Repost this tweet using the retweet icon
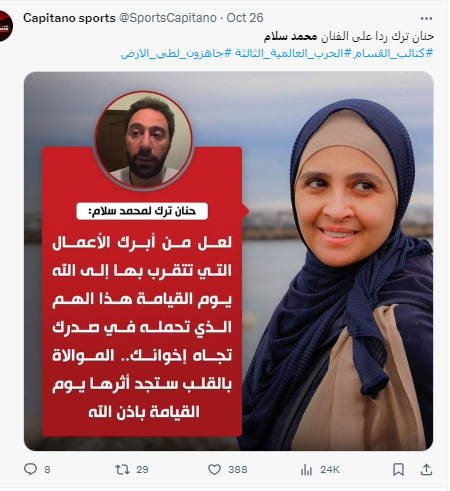450x491 pixels. click(122, 469)
